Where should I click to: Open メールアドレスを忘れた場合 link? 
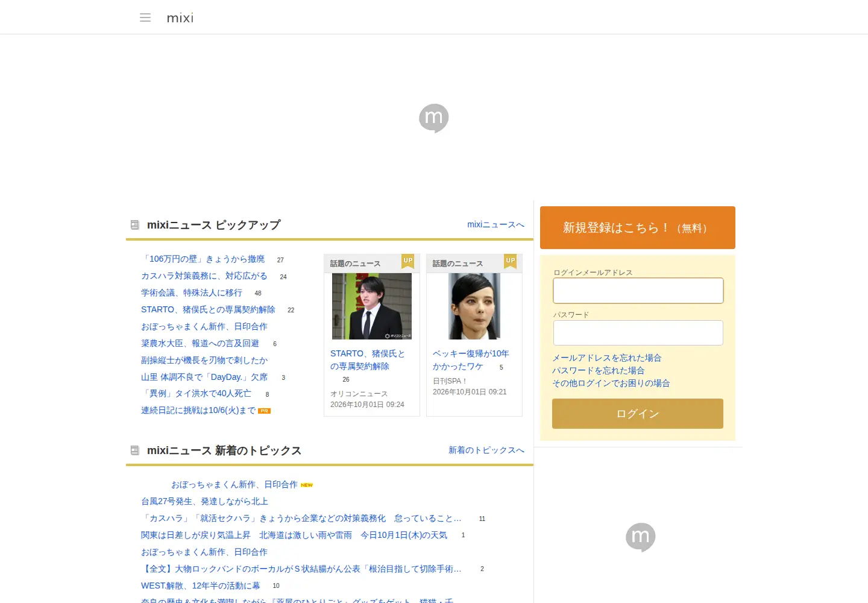pyautogui.click(x=607, y=358)
